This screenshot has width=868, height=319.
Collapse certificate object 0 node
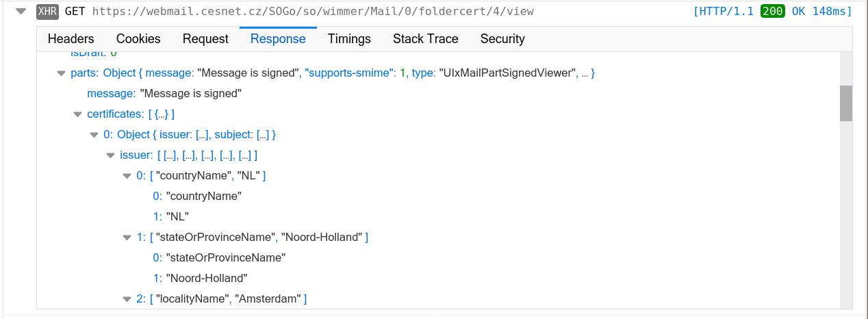[x=94, y=135]
